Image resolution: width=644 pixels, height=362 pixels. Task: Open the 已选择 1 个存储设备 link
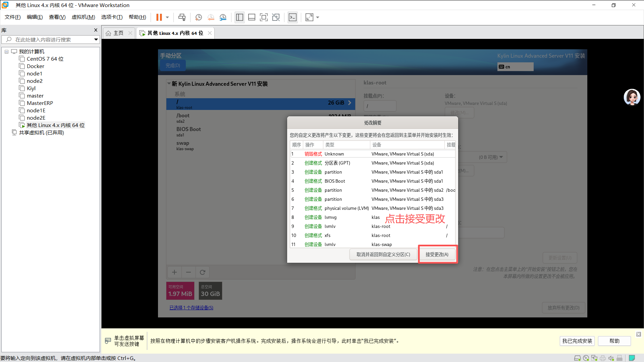(191, 307)
